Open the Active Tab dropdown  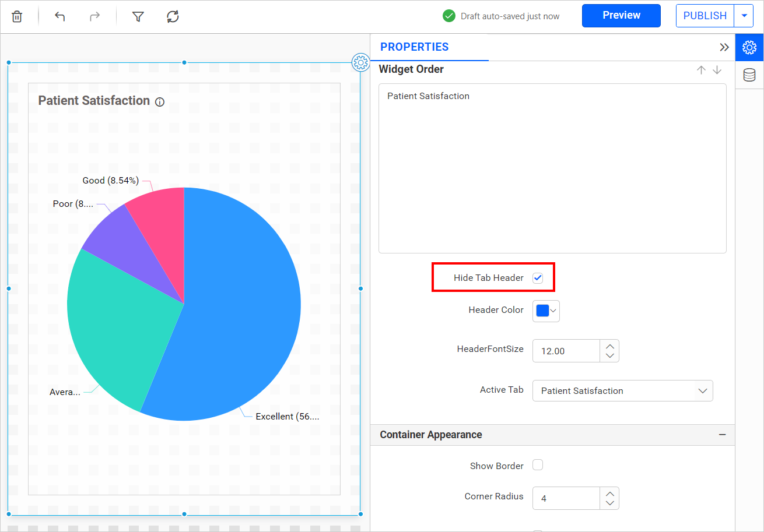(x=622, y=391)
